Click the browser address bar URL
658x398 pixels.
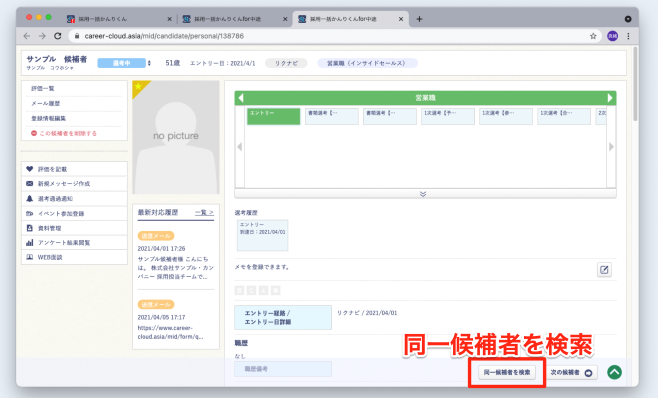click(x=164, y=36)
